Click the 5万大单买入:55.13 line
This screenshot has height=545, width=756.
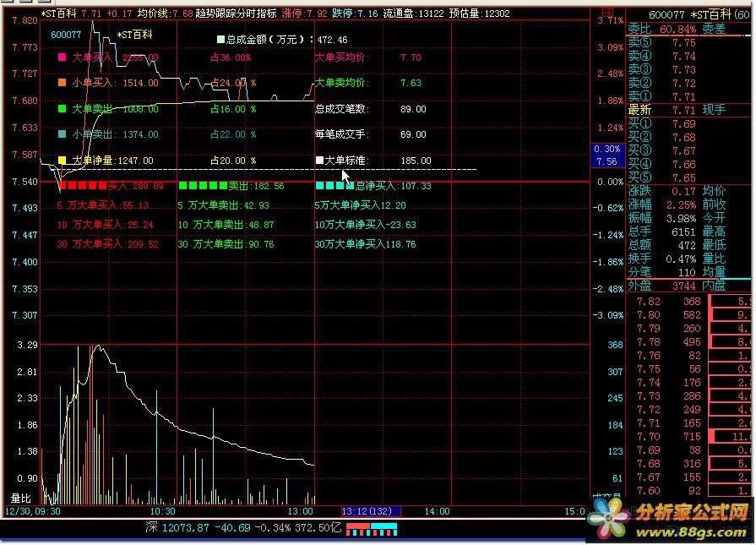pyautogui.click(x=103, y=205)
